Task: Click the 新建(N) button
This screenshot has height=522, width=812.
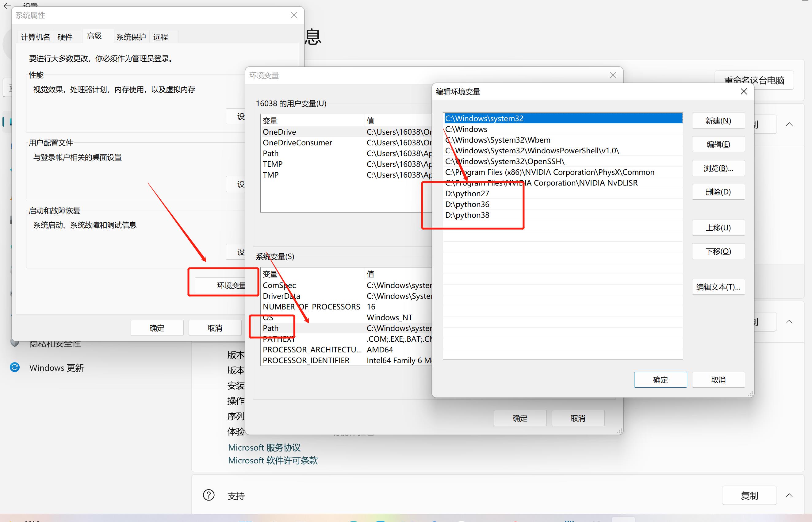Action: (x=718, y=121)
